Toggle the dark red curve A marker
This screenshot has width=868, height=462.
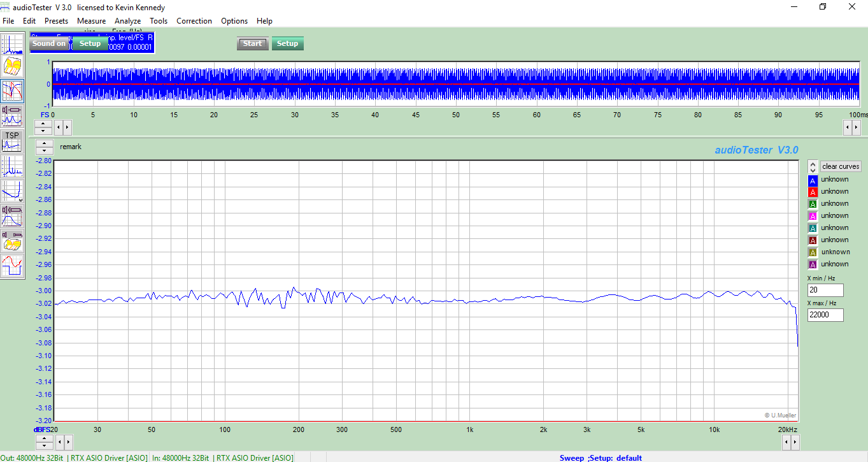coord(813,241)
